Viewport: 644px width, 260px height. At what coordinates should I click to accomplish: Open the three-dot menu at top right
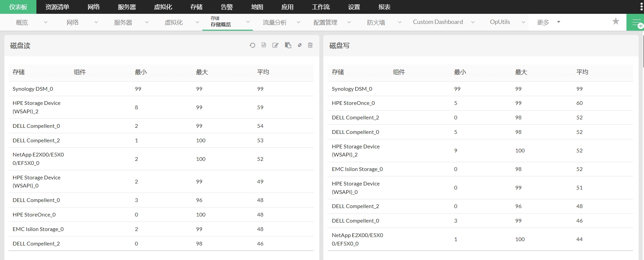(x=641, y=7)
